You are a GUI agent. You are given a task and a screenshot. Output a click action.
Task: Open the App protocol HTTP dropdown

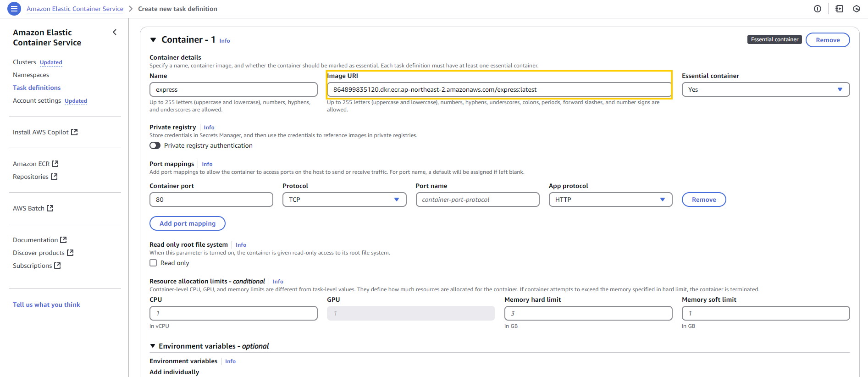(x=610, y=200)
